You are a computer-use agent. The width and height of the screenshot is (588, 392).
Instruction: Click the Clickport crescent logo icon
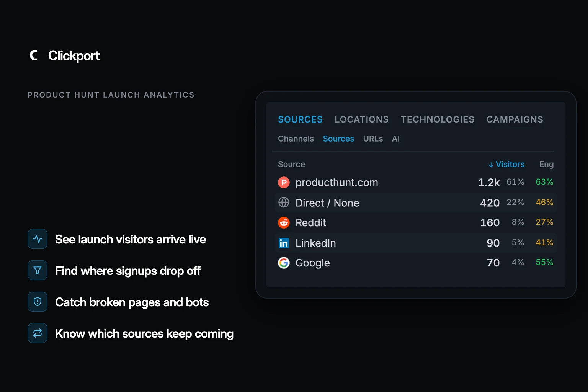point(34,55)
